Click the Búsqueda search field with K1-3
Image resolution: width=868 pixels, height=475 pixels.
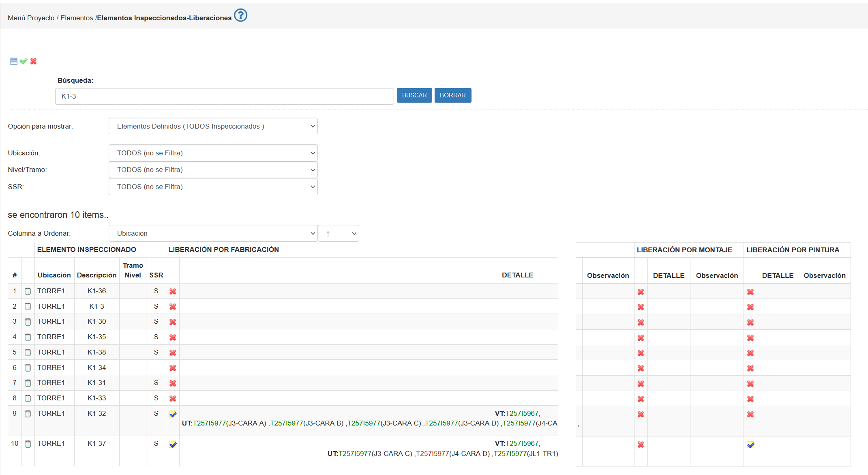[224, 97]
